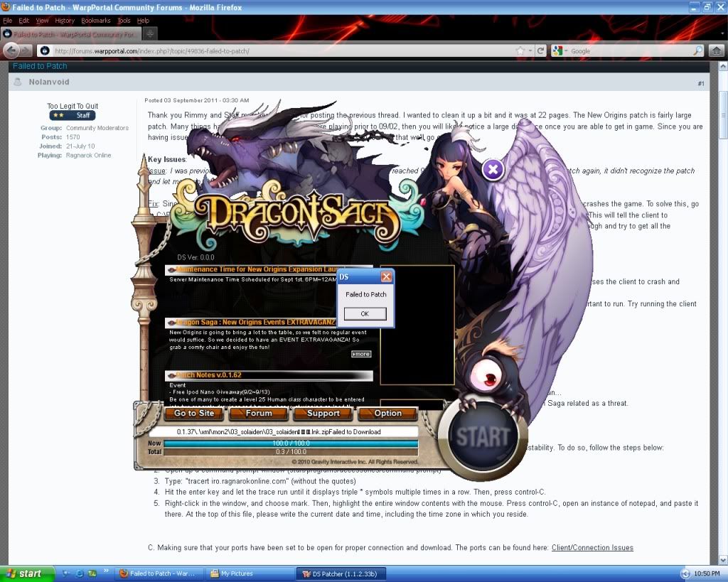The height and width of the screenshot is (582, 728).
Task: Click the third quick launch icon
Action: point(92,573)
